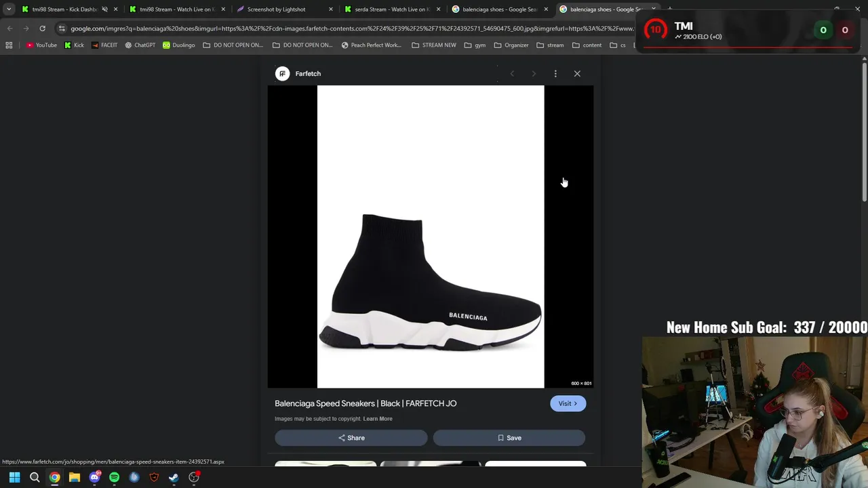This screenshot has height=488, width=868.
Task: Open the FACEIT bookmark
Action: pos(104,45)
